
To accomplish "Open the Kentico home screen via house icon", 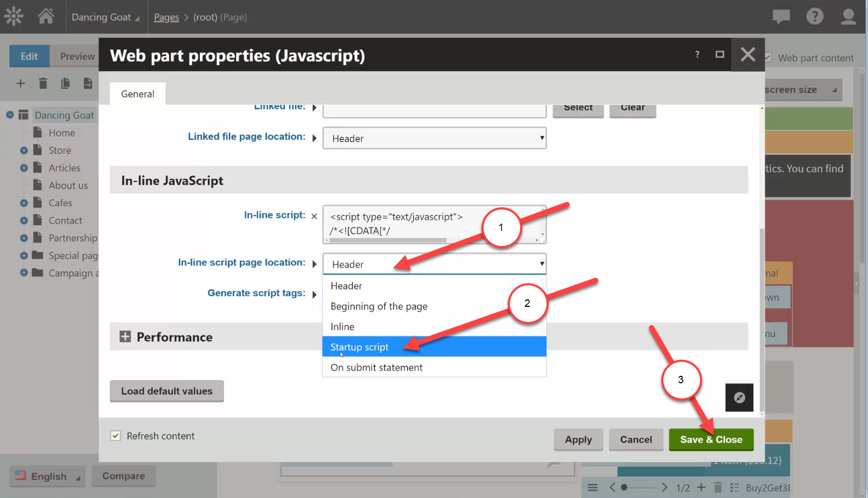I will (46, 16).
